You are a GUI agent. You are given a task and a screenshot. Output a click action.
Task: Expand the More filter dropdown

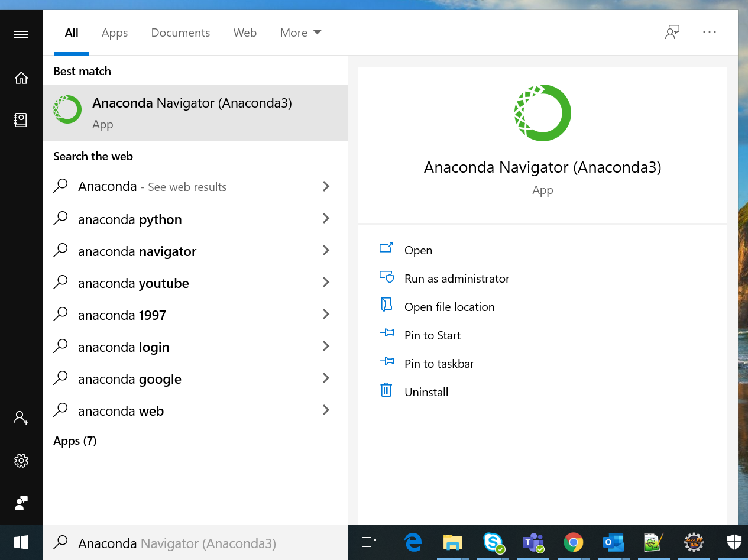[x=300, y=33]
